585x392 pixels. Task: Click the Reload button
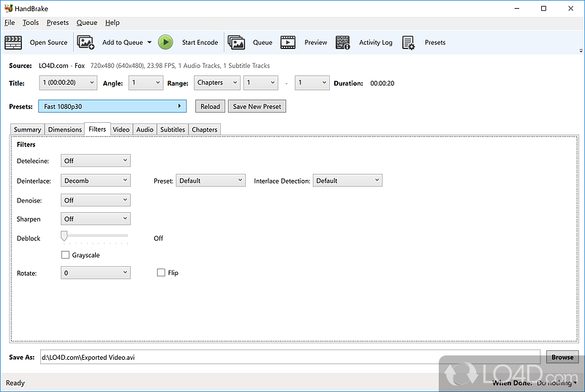210,106
